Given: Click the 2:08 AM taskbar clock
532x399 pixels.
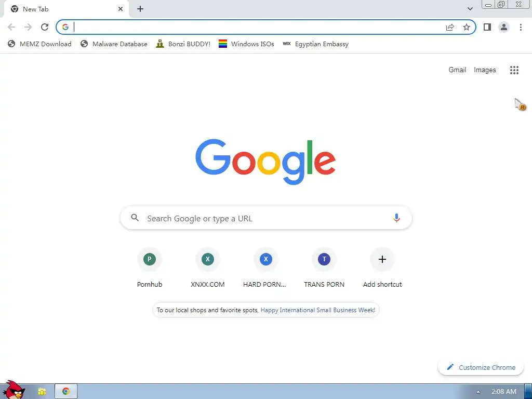Looking at the screenshot, I should (504, 392).
